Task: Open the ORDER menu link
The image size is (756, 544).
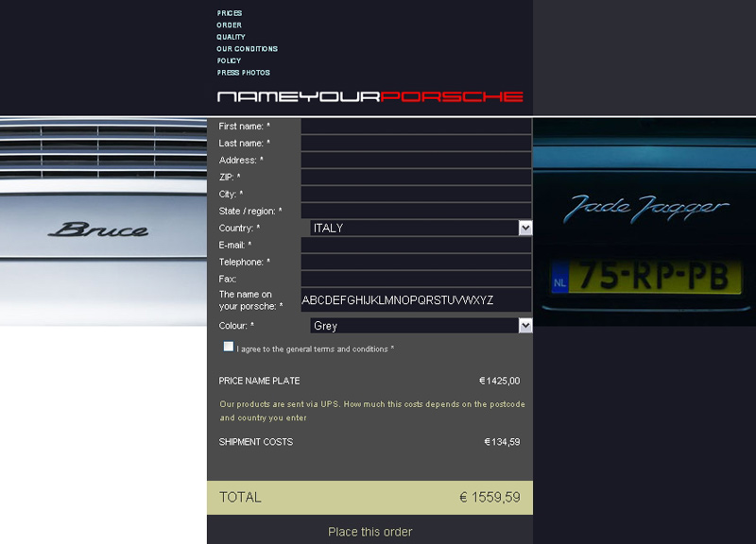Action: click(x=229, y=25)
